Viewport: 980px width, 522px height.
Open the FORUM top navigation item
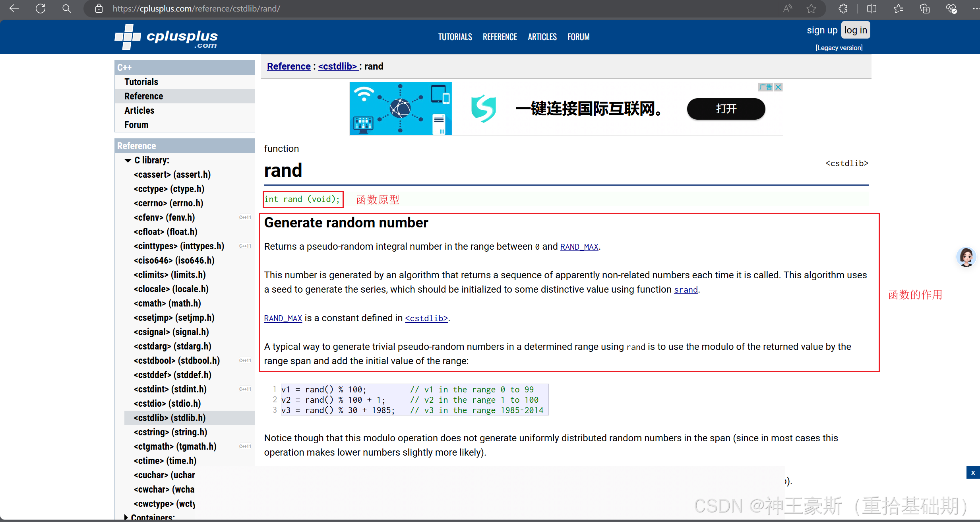[x=578, y=37]
